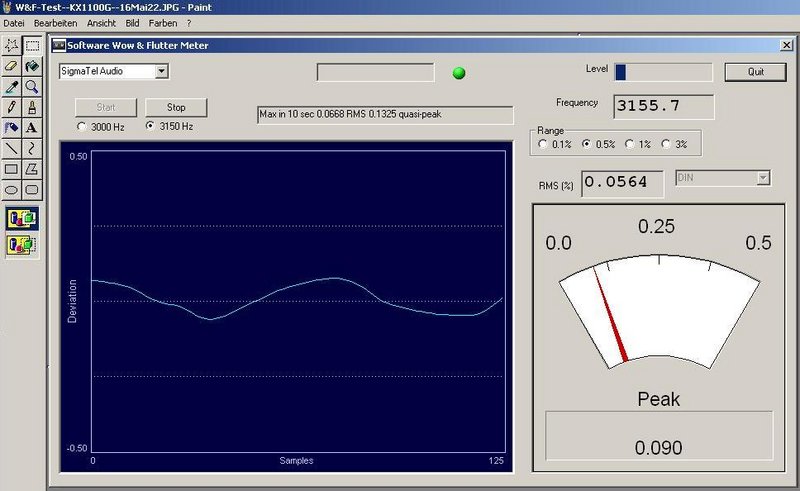This screenshot has width=800, height=491.
Task: Click the Quit button
Action: click(x=756, y=72)
